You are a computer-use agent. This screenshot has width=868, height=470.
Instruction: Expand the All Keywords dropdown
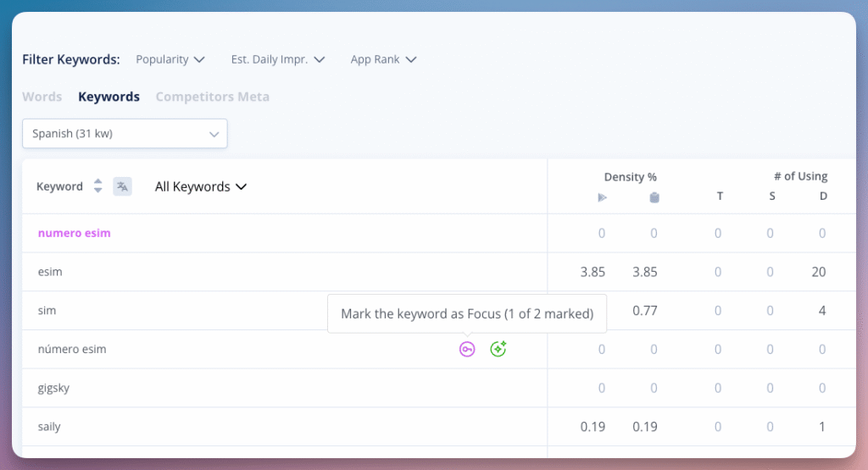pos(201,186)
